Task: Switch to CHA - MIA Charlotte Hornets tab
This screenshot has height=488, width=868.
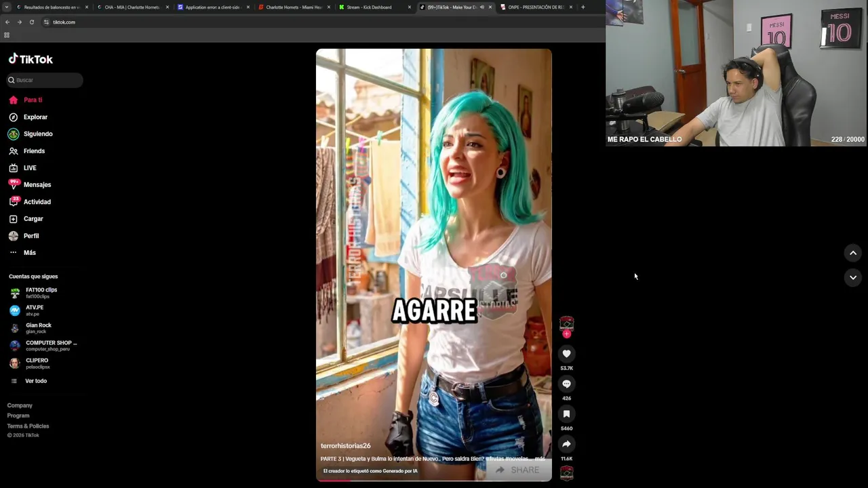Action: [x=132, y=7]
